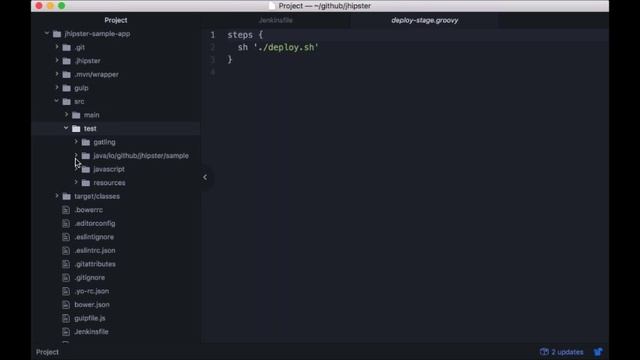This screenshot has width=640, height=360.
Task: Expand the gatling folder chevron
Action: [76, 142]
